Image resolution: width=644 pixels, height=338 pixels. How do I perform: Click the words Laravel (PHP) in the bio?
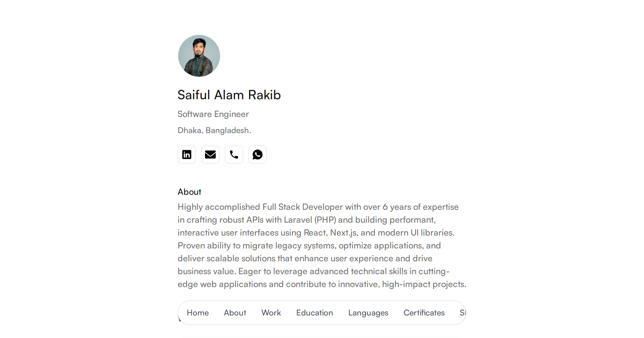tap(310, 220)
